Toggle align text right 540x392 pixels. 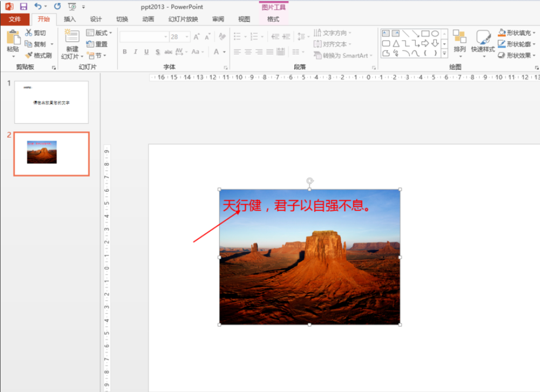coord(259,52)
